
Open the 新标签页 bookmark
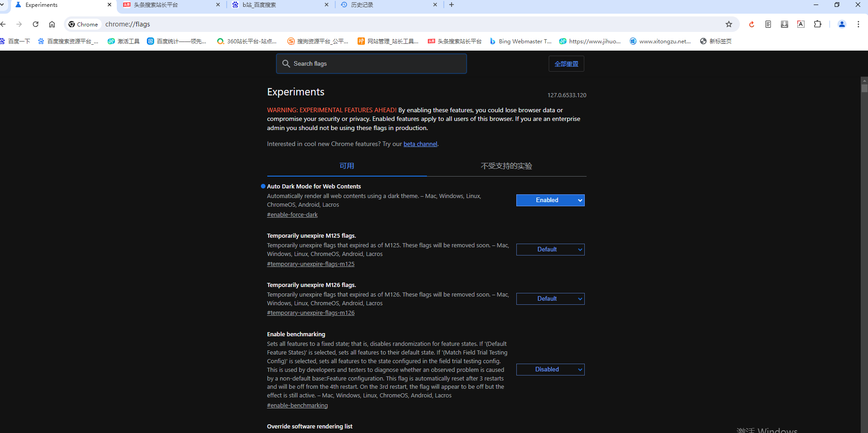[x=716, y=41]
